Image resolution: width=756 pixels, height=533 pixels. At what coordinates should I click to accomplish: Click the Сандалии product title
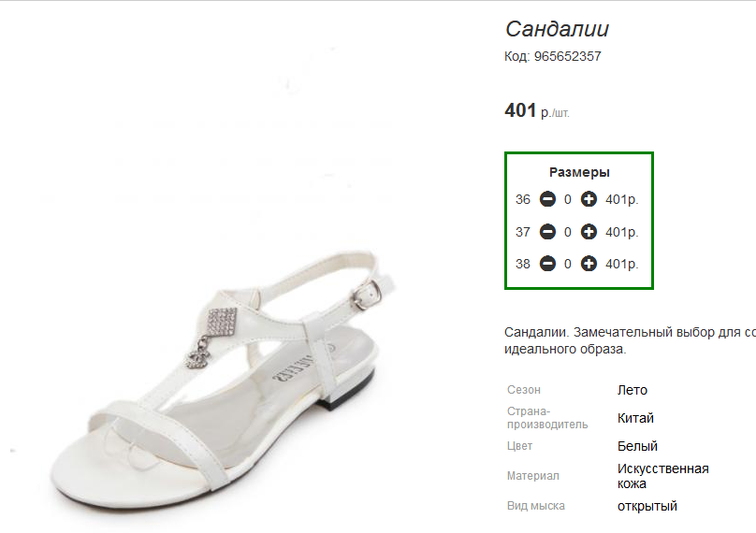point(557,29)
